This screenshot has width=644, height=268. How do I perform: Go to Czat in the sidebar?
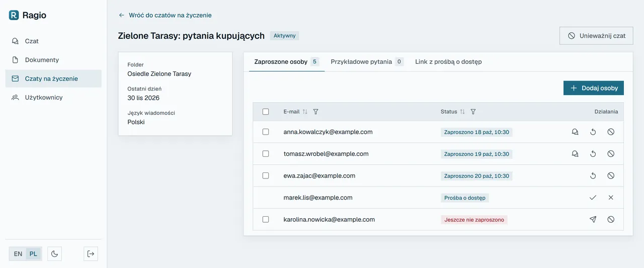coord(53,41)
